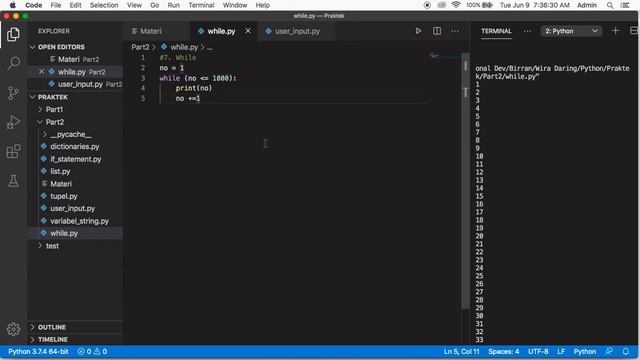Viewport: 640px width, 360px height.
Task: Open the Search view in activity bar
Action: point(13,63)
